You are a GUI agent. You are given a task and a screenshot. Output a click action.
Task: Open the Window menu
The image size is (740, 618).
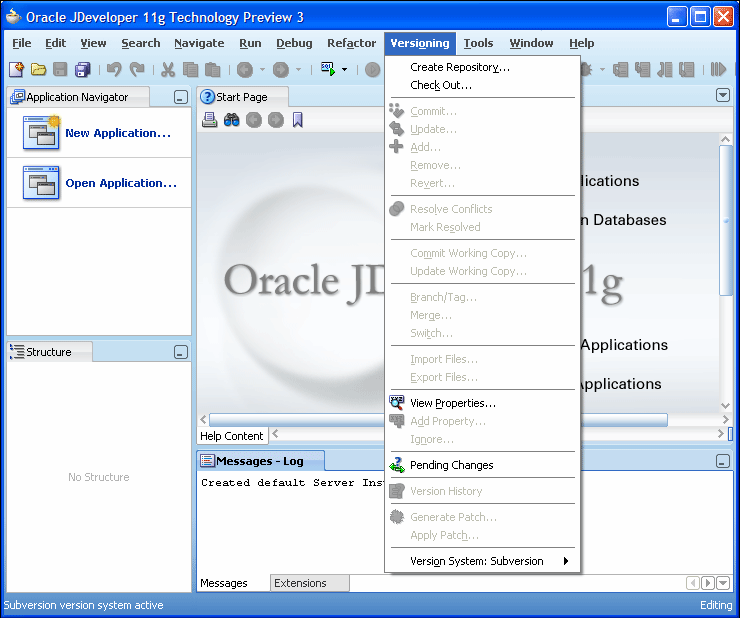531,43
